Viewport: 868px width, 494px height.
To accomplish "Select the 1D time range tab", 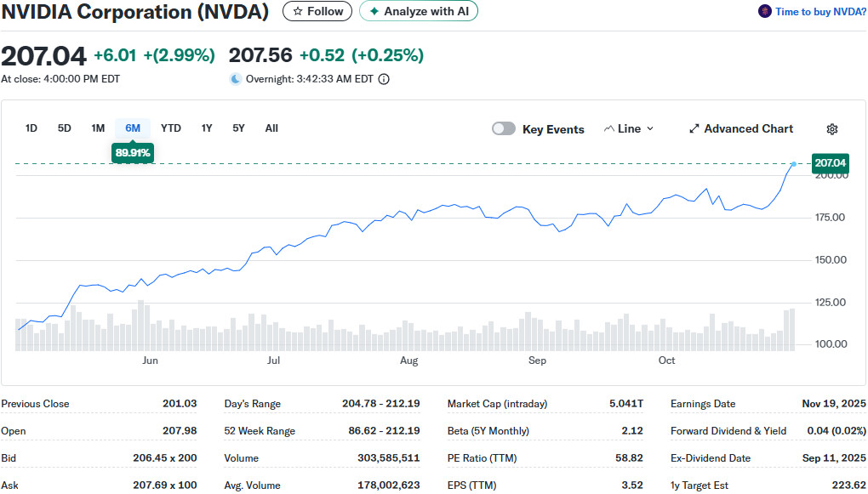I will [x=31, y=128].
